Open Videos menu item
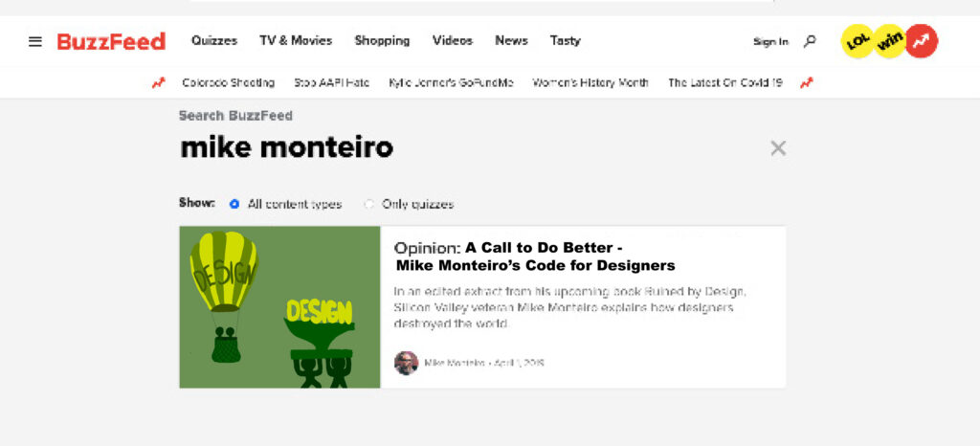Screen dimensions: 980x446 453,40
